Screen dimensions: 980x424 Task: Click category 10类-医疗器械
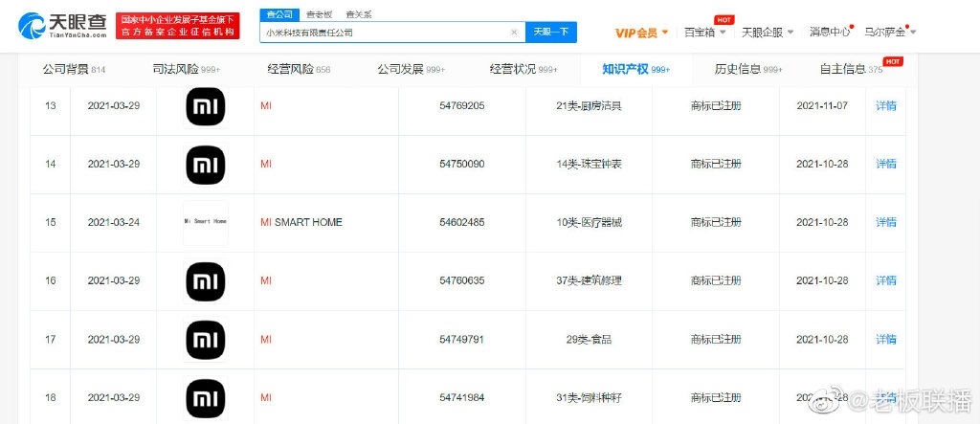coord(589,222)
